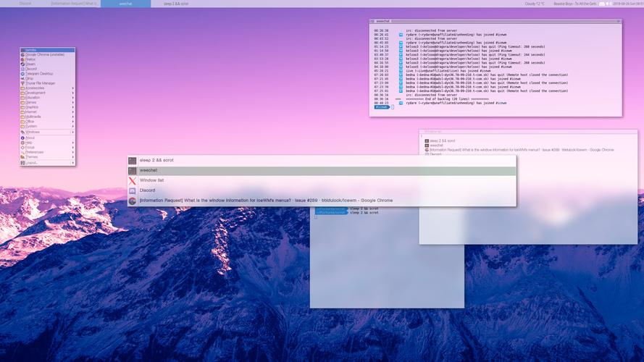Select 'Discord' in the window switcher
The height and width of the screenshot is (362, 644).
click(322, 190)
